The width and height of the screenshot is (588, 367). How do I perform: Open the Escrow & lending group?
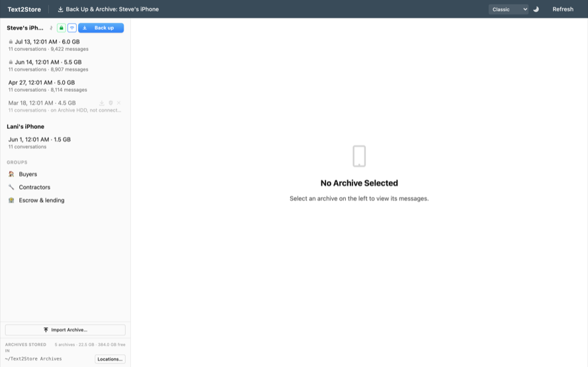pyautogui.click(x=65, y=200)
